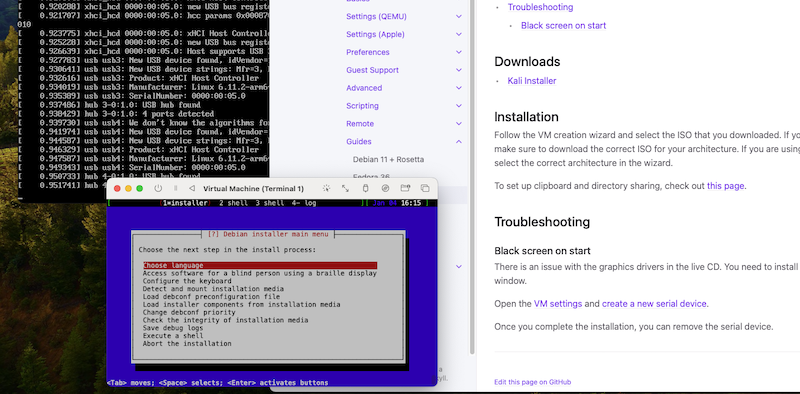Expand the Guest Support chevron
Image resolution: width=800 pixels, height=394 pixels.
coord(459,70)
